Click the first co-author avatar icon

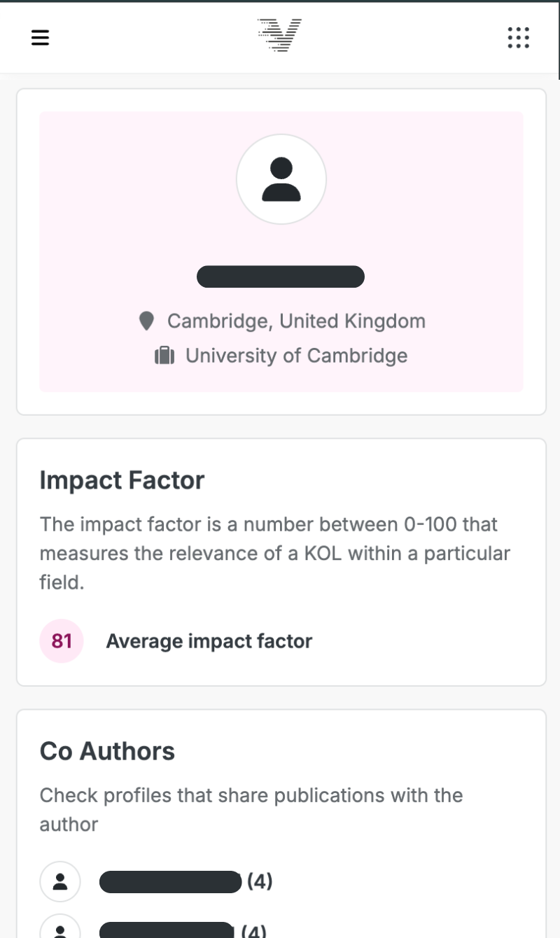(x=60, y=881)
